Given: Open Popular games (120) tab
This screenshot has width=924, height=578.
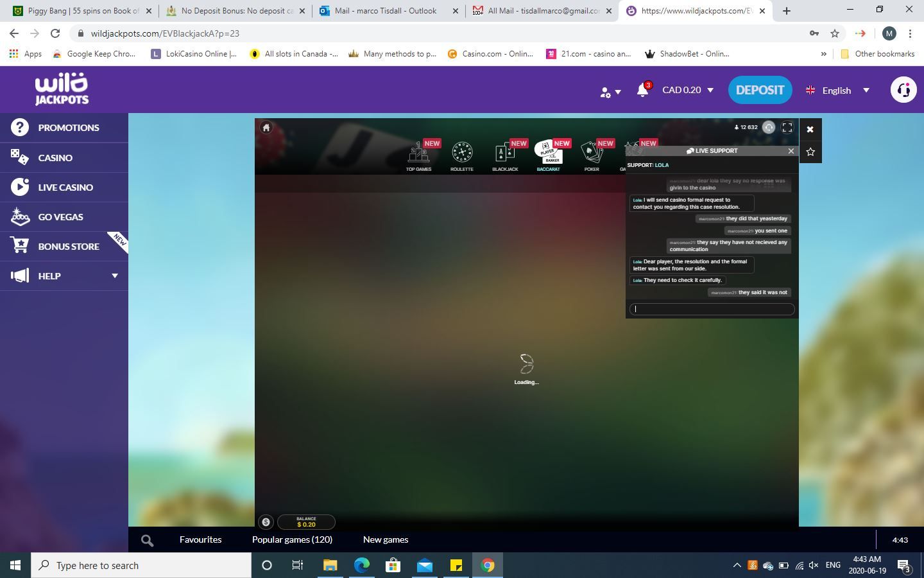Looking at the screenshot, I should coord(292,539).
